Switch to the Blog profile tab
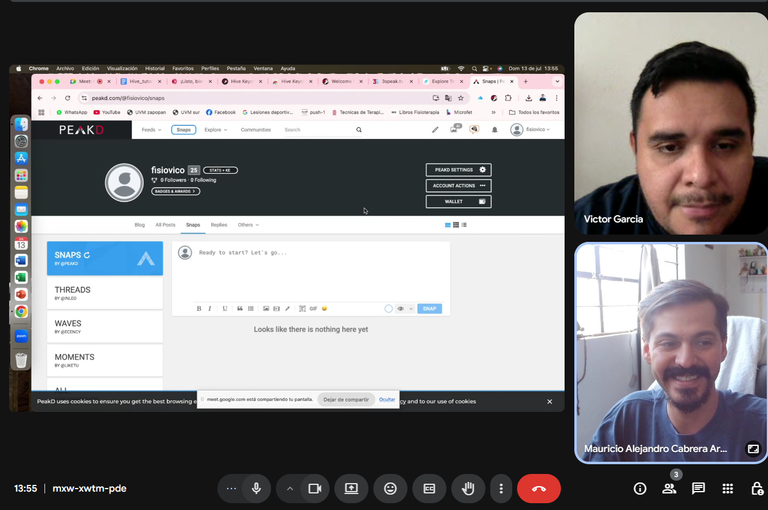768x510 pixels. click(140, 225)
